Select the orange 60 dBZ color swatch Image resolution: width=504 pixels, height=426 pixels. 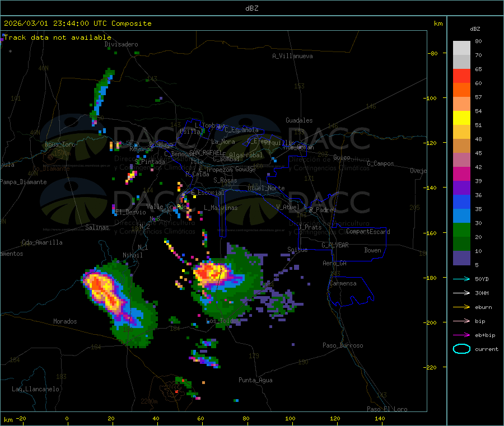[x=461, y=90]
